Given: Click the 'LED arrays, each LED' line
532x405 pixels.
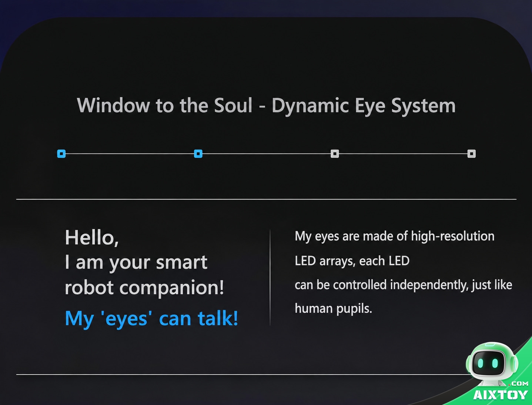Looking at the screenshot, I should click(x=352, y=261).
